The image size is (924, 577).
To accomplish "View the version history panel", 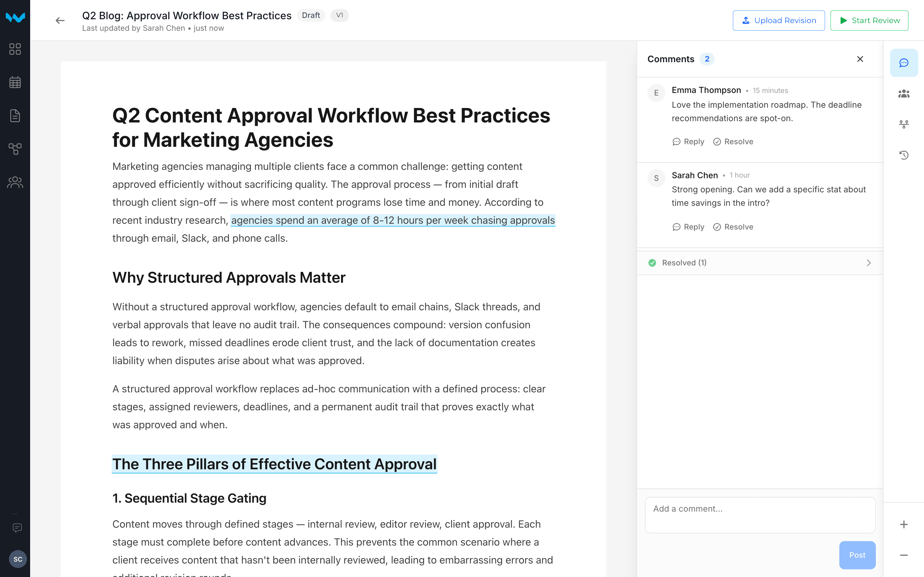I will click(x=904, y=155).
